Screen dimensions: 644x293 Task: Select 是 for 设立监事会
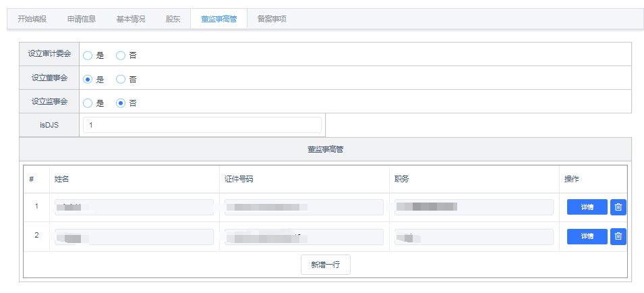[x=88, y=103]
